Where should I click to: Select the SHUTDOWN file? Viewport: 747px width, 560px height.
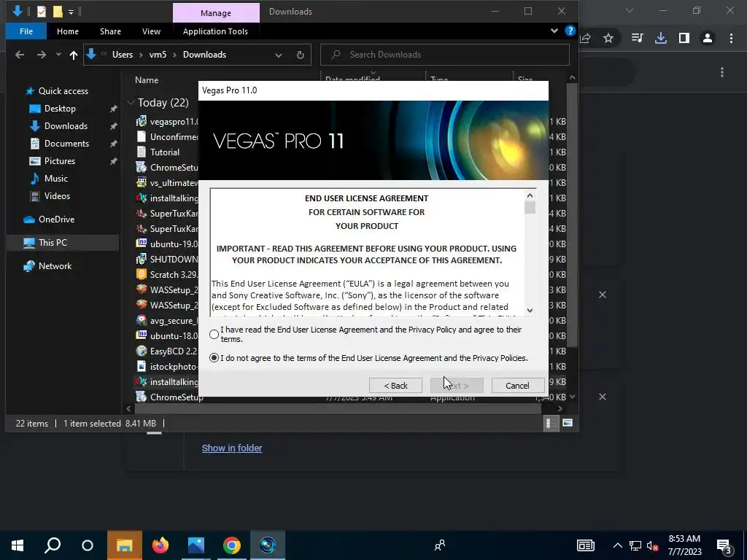coord(167,259)
